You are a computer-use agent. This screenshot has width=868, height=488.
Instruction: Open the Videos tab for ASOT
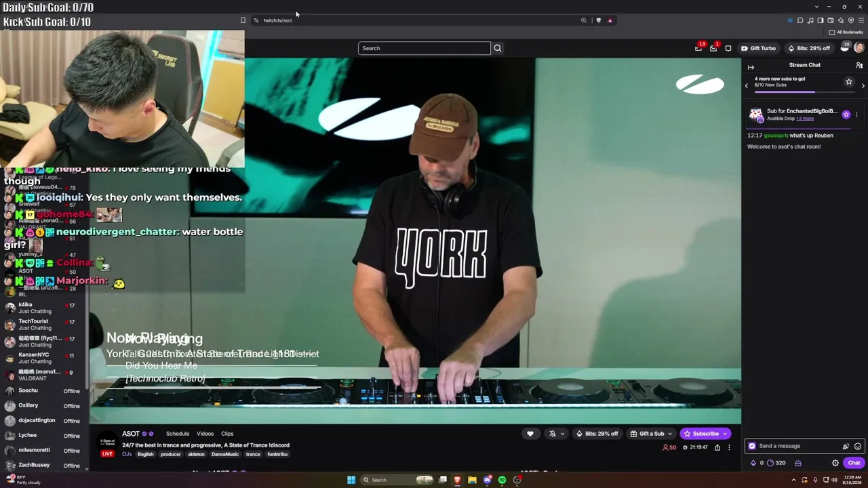[x=205, y=434]
